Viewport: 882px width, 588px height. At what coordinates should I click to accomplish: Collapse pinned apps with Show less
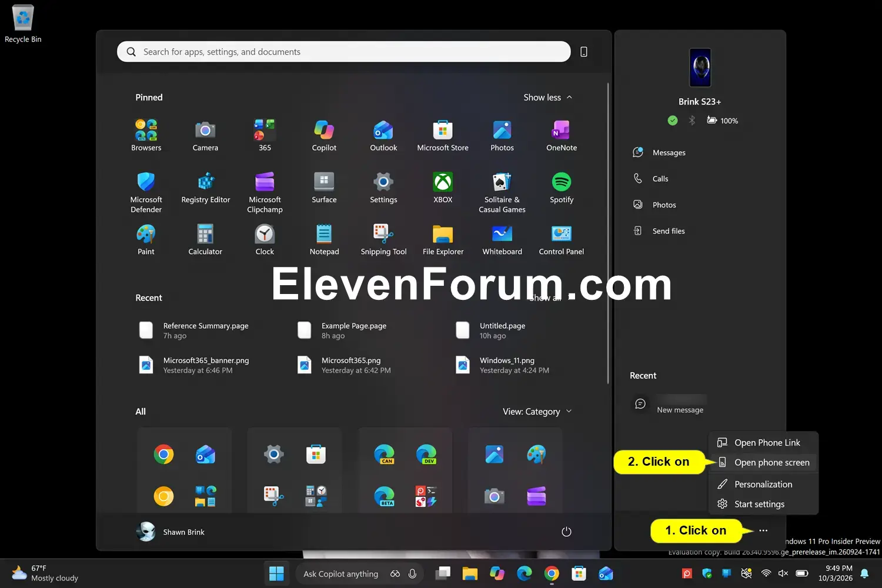547,98
